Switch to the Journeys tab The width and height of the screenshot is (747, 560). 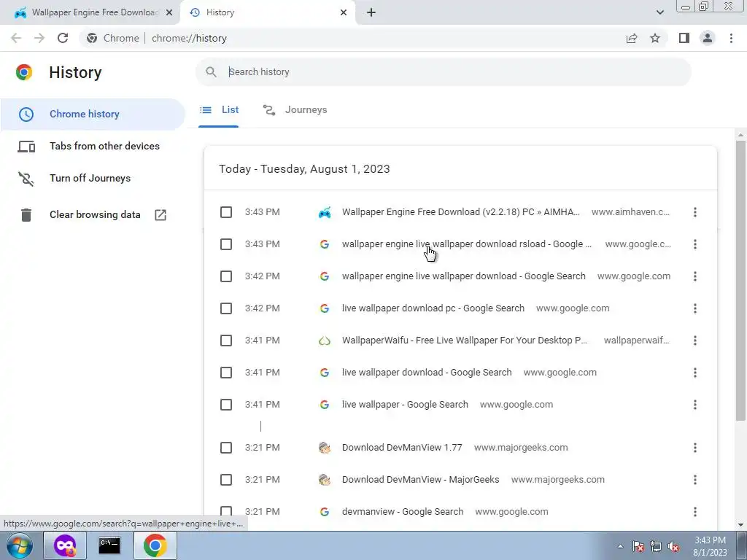[x=295, y=110]
